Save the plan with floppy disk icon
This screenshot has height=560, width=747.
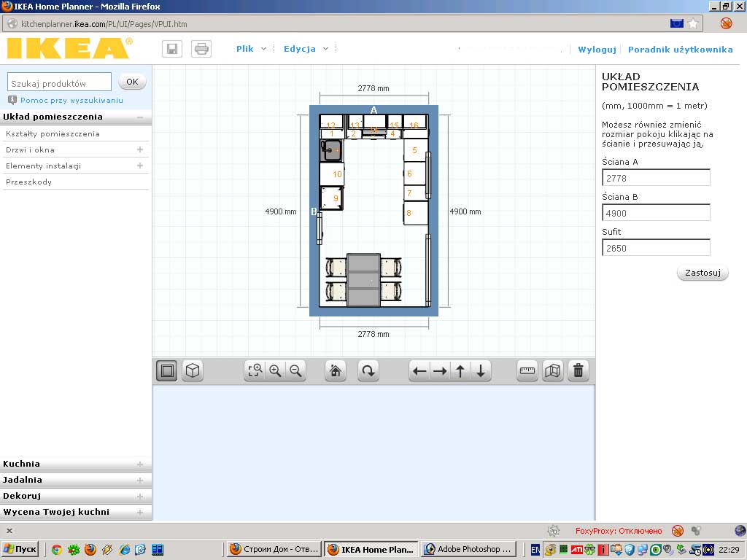[x=173, y=49]
